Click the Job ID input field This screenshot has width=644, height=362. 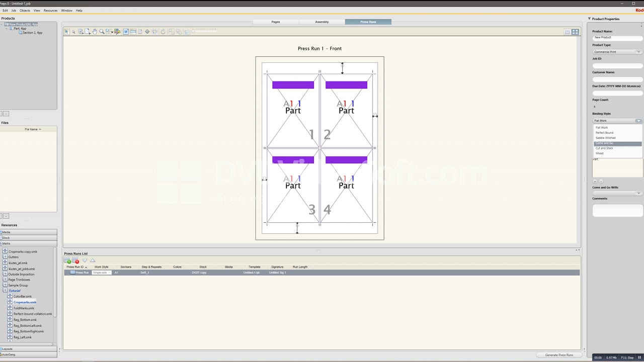coord(617,65)
